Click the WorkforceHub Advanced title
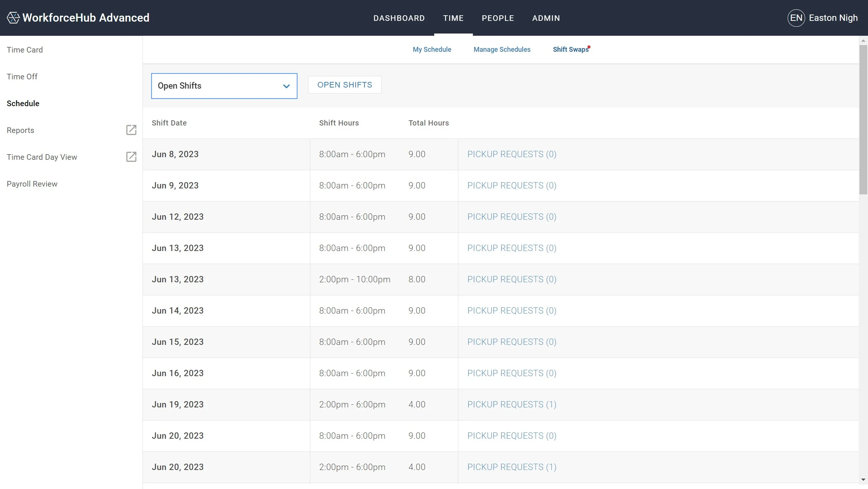 pyautogui.click(x=86, y=18)
